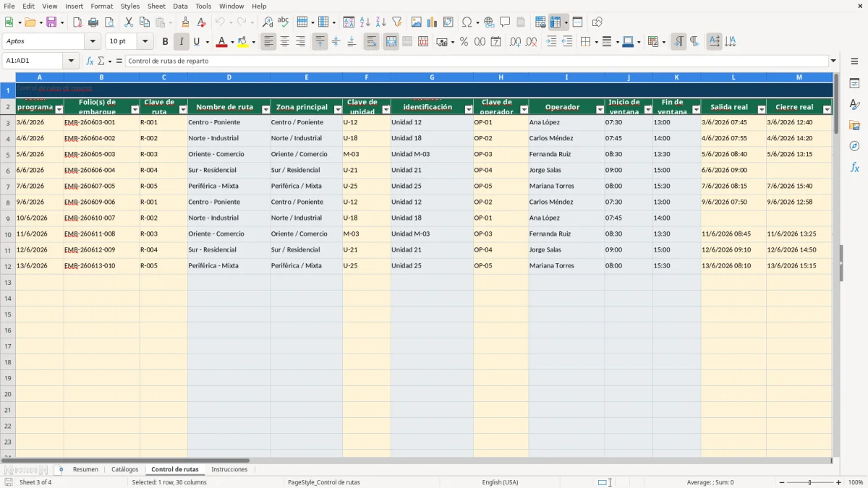
Task: Open filter dropdown on Operador column
Action: pyautogui.click(x=600, y=110)
